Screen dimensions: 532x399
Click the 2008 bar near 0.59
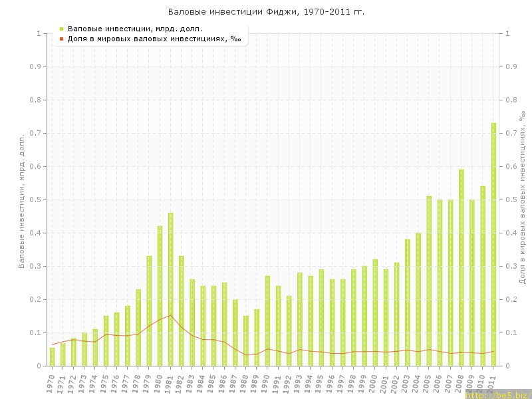tap(462, 267)
